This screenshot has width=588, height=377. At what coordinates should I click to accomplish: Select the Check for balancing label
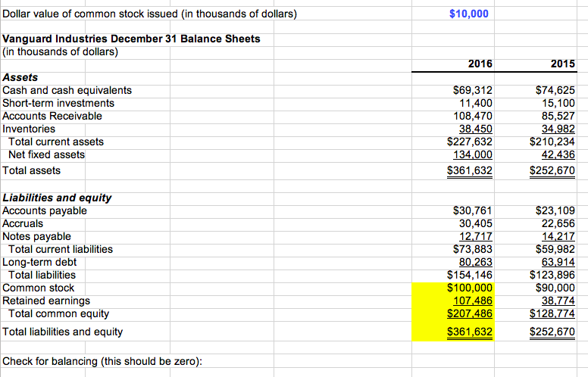tap(102, 361)
